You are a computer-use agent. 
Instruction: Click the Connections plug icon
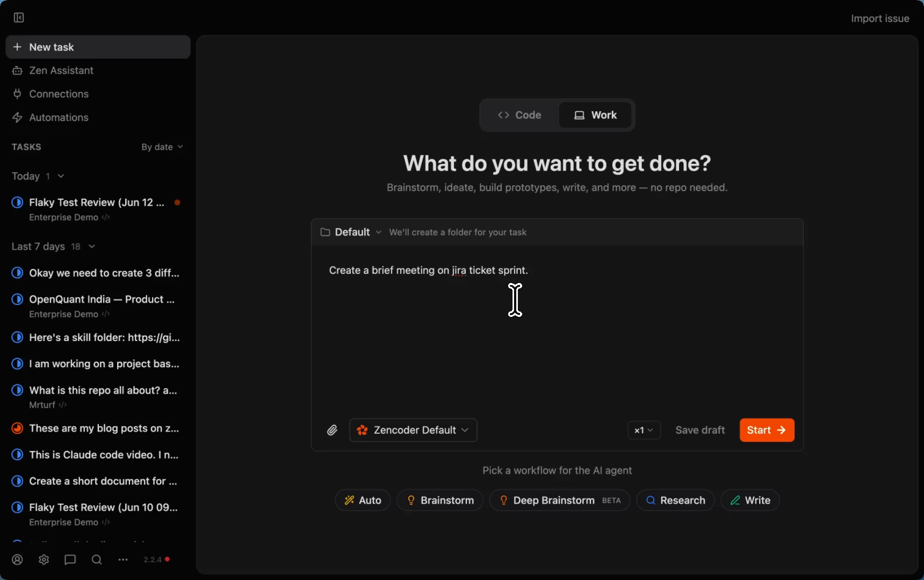(17, 94)
